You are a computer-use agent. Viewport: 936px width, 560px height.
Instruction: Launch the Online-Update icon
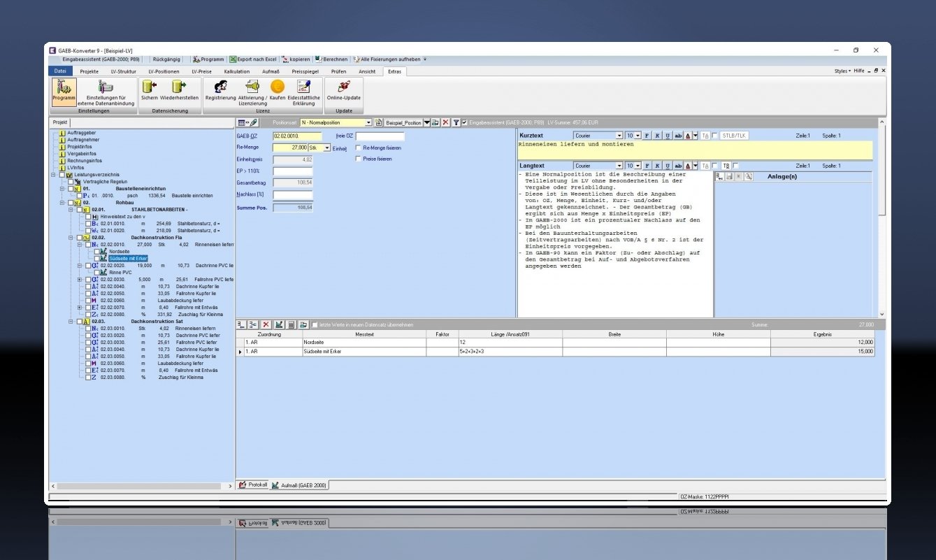pos(344,87)
